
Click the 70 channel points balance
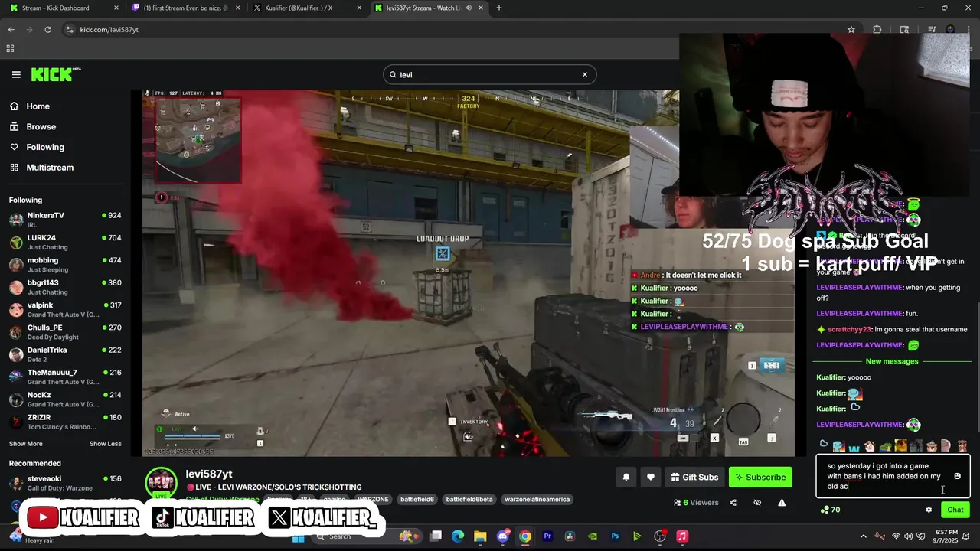830,510
